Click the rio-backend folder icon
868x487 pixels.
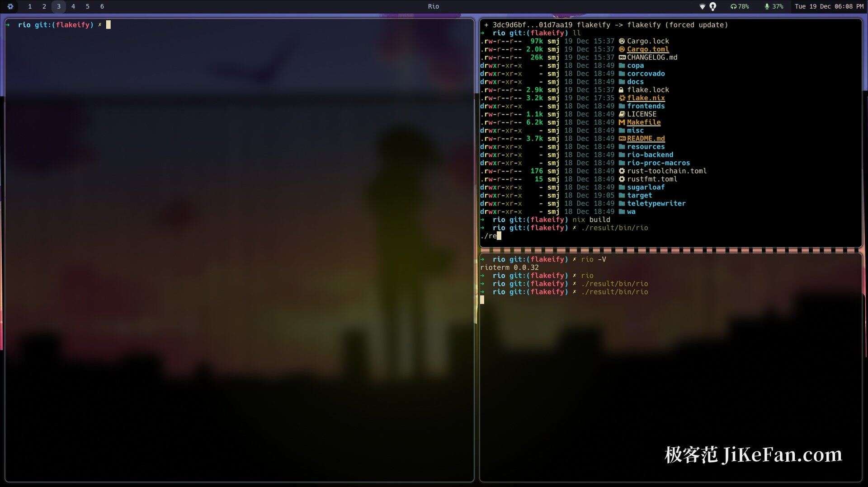(x=622, y=155)
